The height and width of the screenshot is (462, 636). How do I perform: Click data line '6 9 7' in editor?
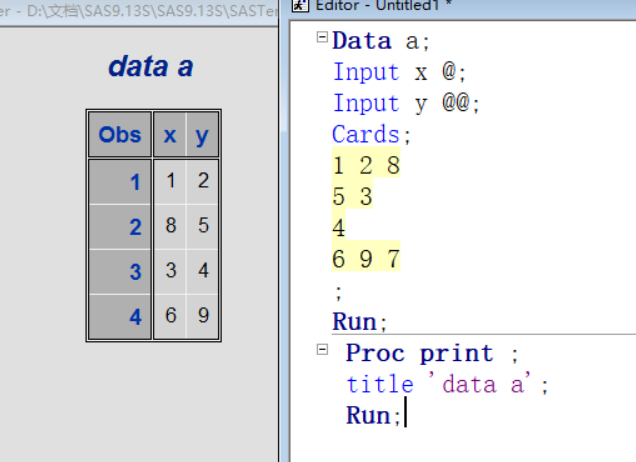366,259
